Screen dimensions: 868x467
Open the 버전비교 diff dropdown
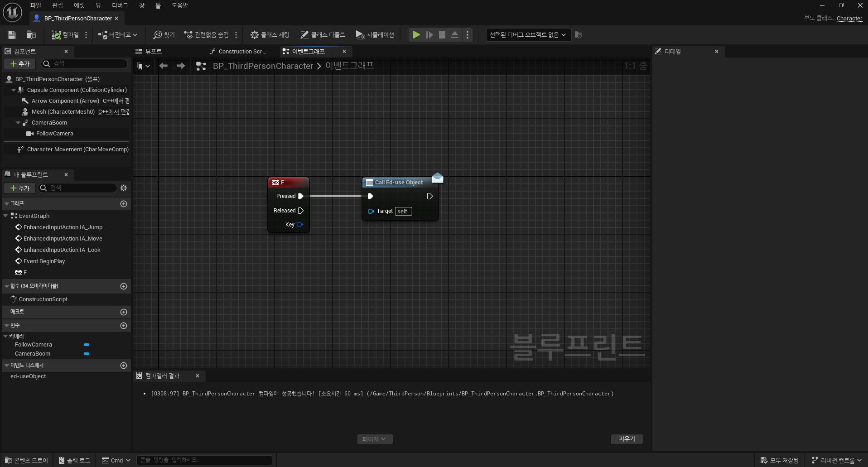point(118,35)
